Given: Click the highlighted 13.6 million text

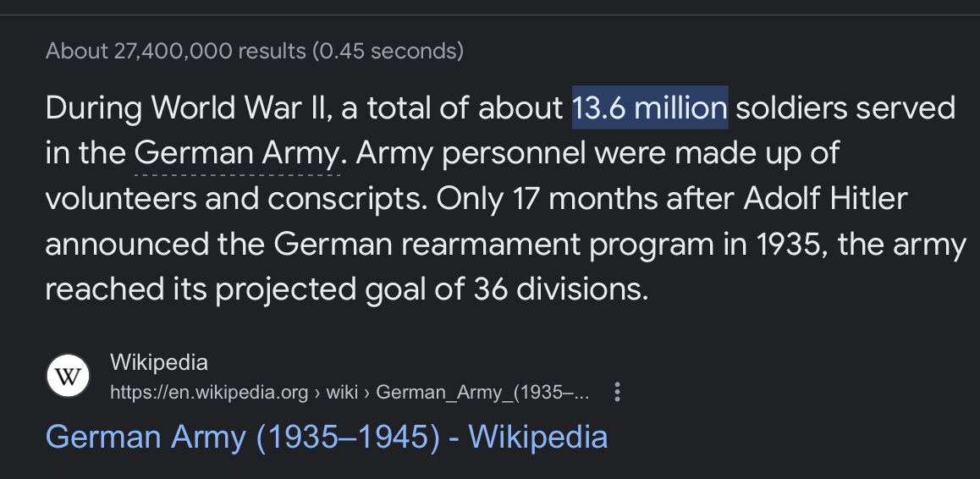Looking at the screenshot, I should tap(650, 107).
